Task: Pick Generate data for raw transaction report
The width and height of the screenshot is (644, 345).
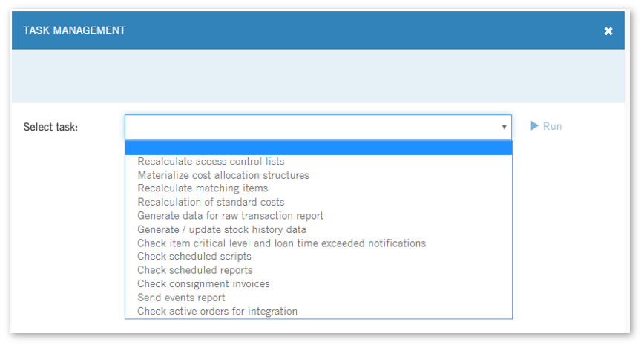Action: (x=319, y=216)
